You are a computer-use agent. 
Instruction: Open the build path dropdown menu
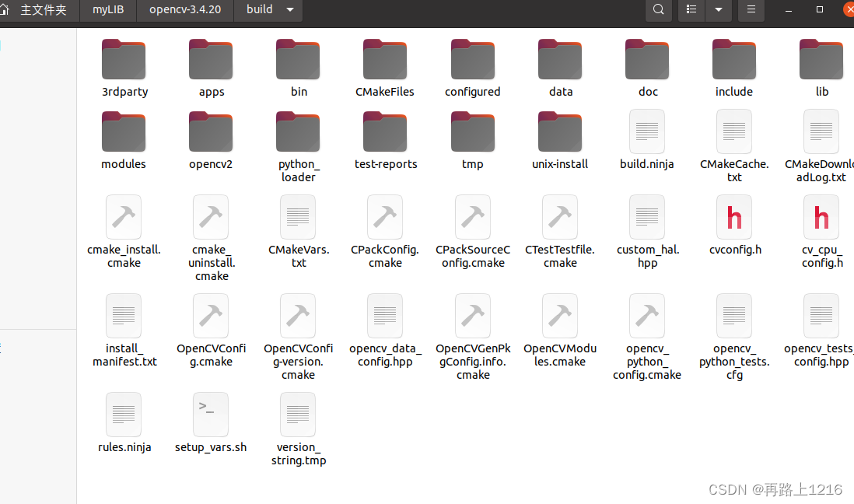(x=290, y=10)
